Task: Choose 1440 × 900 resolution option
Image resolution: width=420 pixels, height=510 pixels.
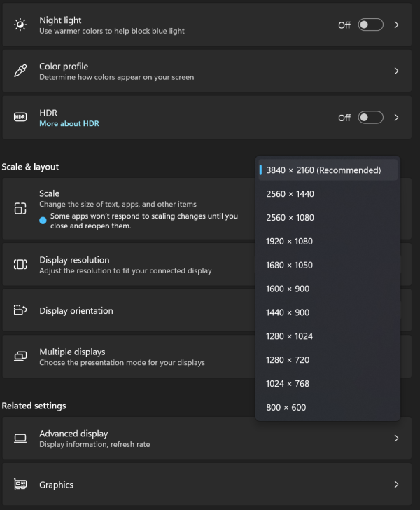Action: pos(328,312)
